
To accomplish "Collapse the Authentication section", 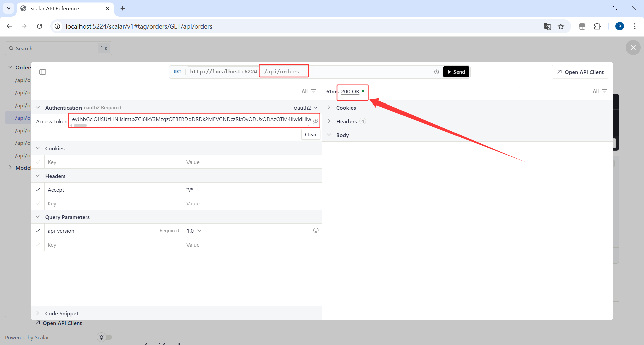I will 38,107.
